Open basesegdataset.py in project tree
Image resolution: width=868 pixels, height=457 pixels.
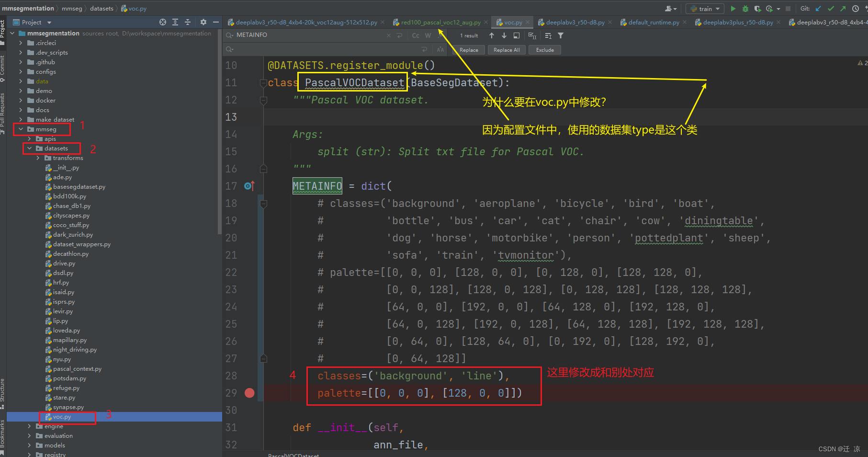point(79,187)
